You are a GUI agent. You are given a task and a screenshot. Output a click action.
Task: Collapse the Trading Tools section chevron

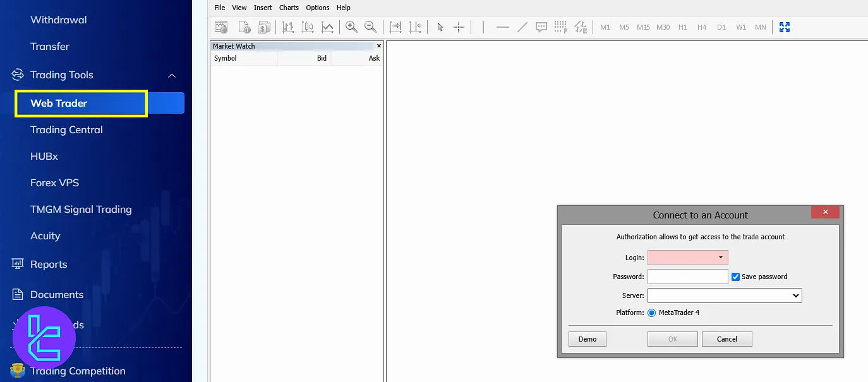click(x=172, y=75)
